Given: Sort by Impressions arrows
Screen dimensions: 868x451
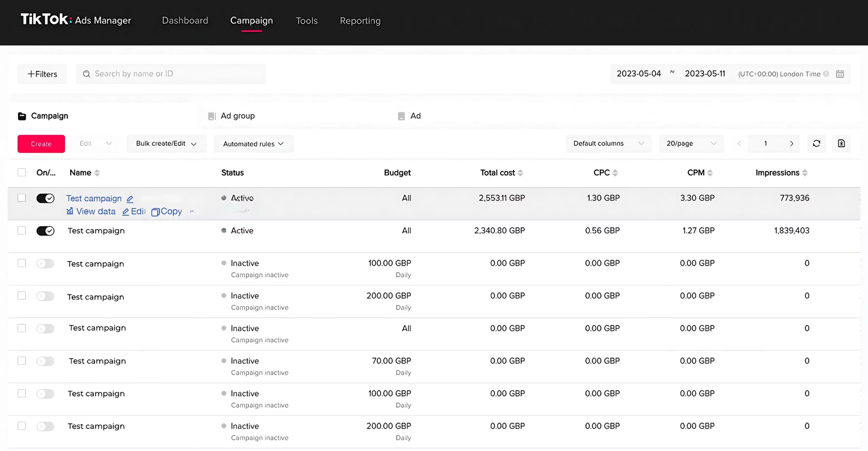Looking at the screenshot, I should coord(805,173).
